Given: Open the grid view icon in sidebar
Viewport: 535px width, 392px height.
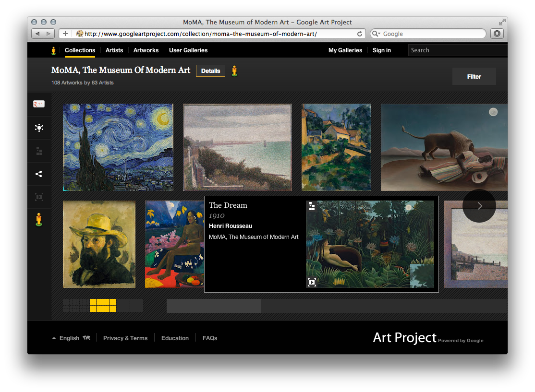Looking at the screenshot, I should coord(39,151).
